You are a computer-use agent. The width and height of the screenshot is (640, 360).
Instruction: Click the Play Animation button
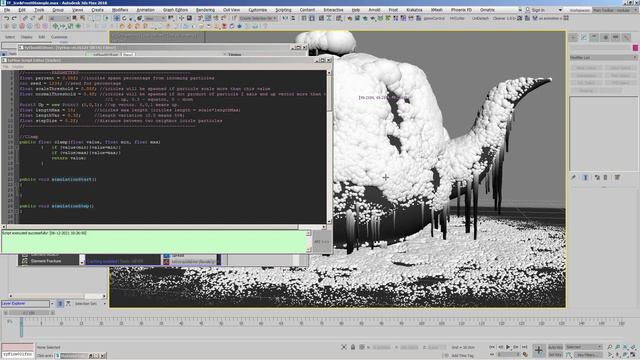[x=508, y=347]
